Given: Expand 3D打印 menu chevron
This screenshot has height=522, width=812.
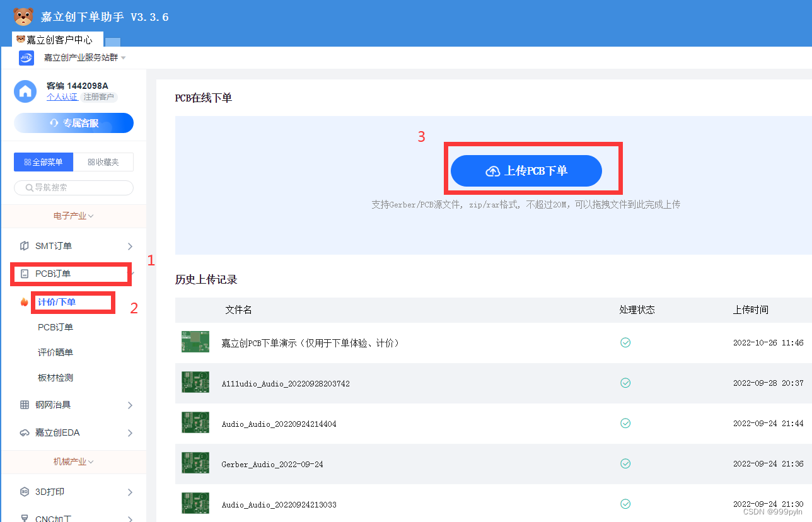Looking at the screenshot, I should pos(130,492).
